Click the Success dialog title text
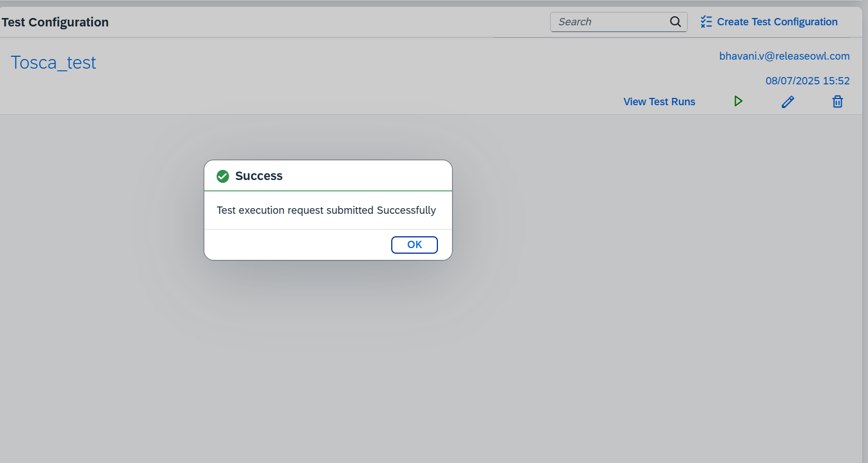The height and width of the screenshot is (463, 868). pyautogui.click(x=259, y=176)
